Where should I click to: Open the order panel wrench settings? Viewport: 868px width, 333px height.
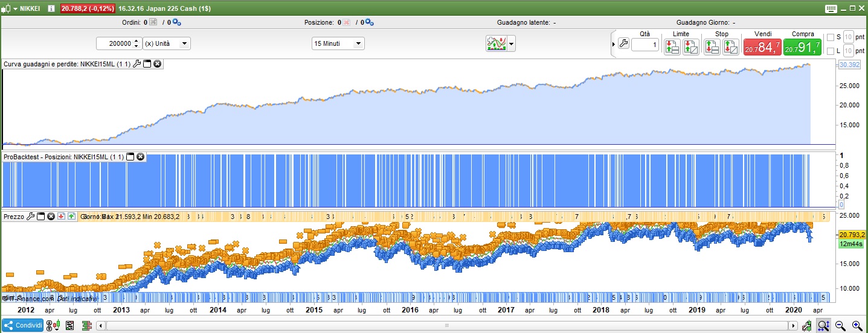pyautogui.click(x=624, y=44)
